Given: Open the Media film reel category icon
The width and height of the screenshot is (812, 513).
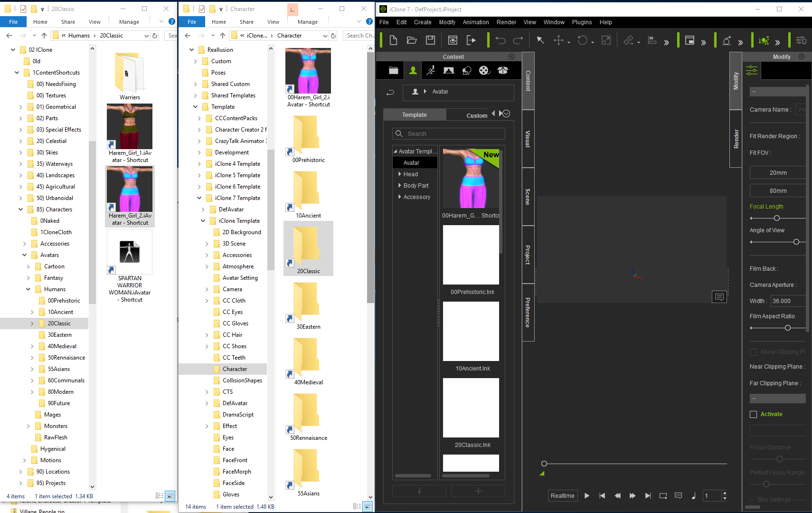Looking at the screenshot, I should coord(484,70).
